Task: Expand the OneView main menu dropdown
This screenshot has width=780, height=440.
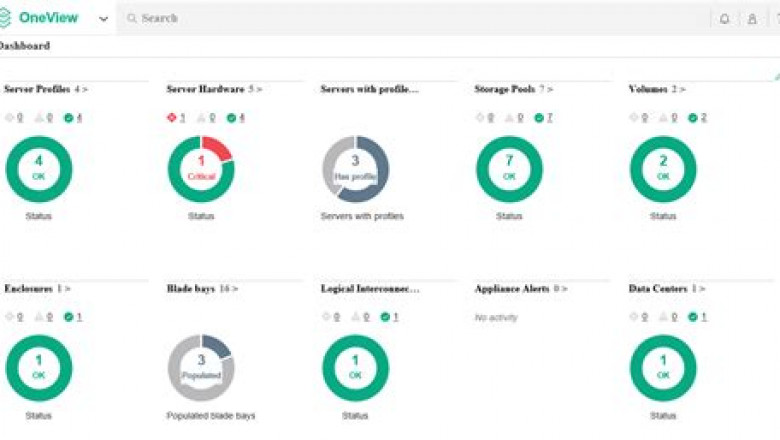Action: tap(104, 19)
